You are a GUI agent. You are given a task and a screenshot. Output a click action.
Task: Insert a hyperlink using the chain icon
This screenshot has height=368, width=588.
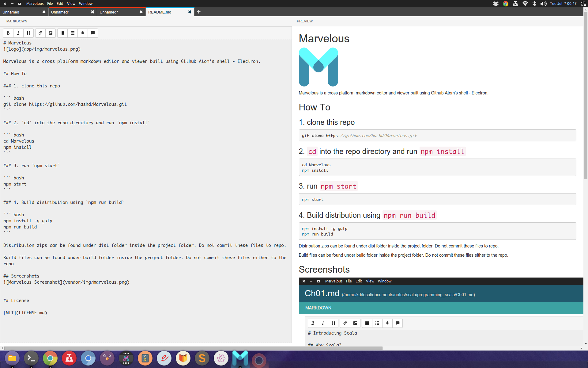point(40,33)
